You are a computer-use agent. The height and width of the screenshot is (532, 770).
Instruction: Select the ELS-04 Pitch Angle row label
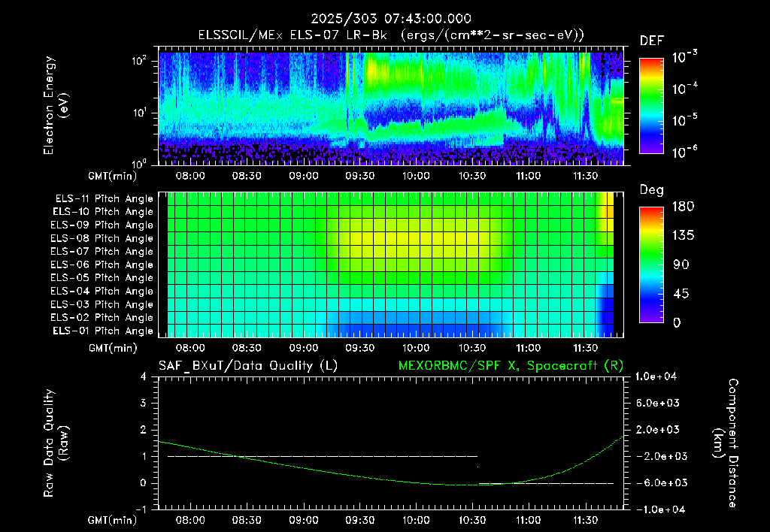coord(102,291)
